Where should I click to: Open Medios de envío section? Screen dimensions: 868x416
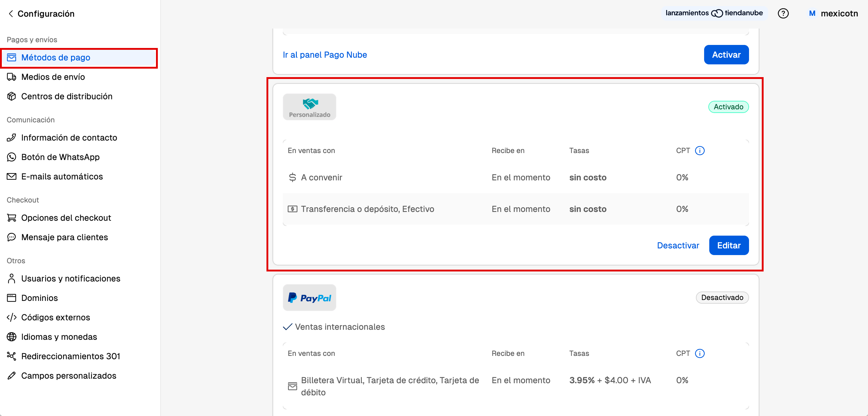pyautogui.click(x=53, y=77)
